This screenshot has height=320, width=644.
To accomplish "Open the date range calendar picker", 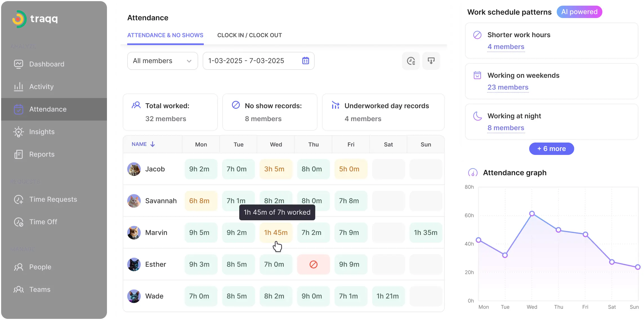I will coord(305,61).
